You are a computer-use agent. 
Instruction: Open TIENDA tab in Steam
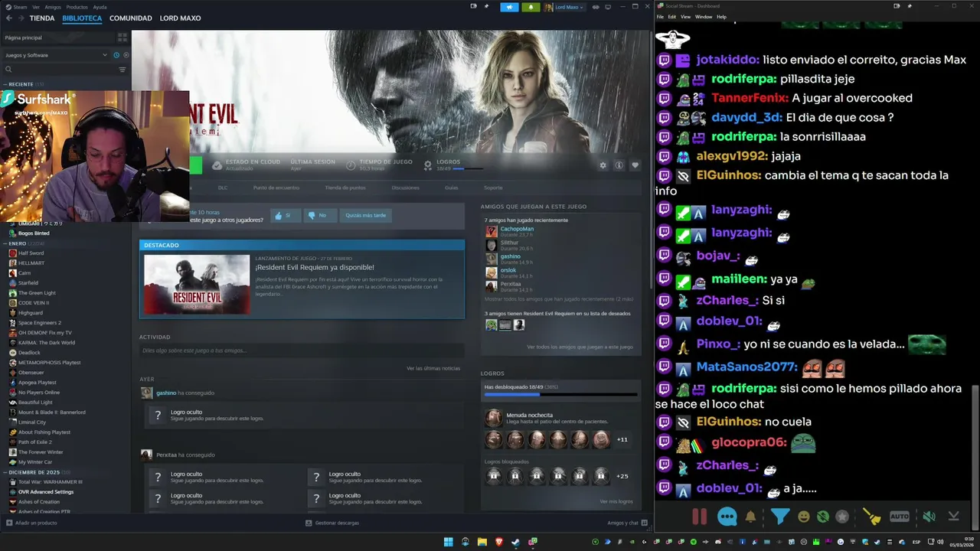[42, 18]
